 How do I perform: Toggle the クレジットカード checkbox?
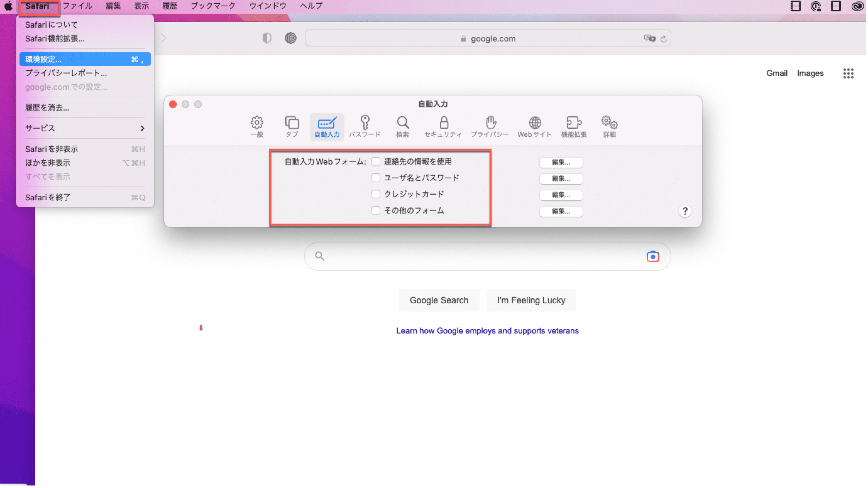(x=376, y=194)
